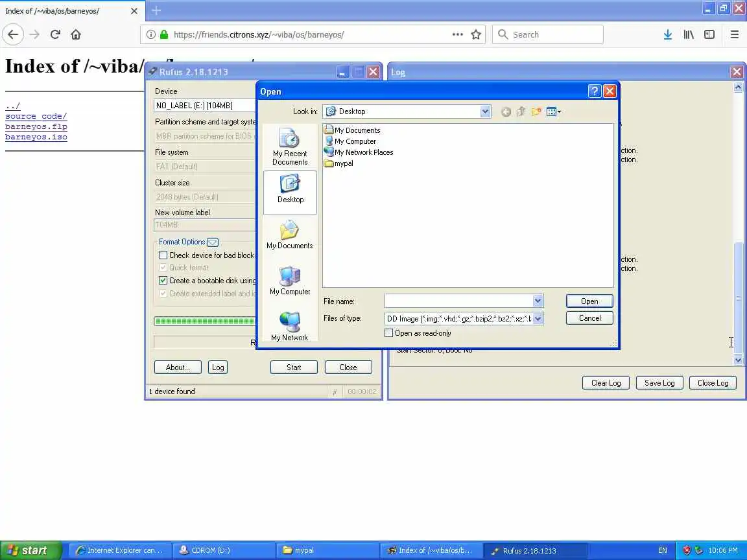This screenshot has width=747, height=560.
Task: Enable Open as read-only checkbox
Action: [x=389, y=333]
